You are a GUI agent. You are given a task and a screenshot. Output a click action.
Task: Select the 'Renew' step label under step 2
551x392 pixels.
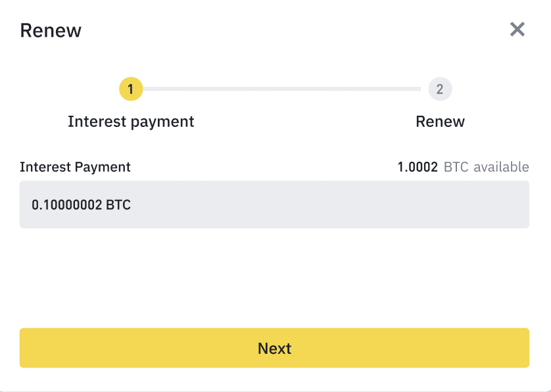[440, 122]
